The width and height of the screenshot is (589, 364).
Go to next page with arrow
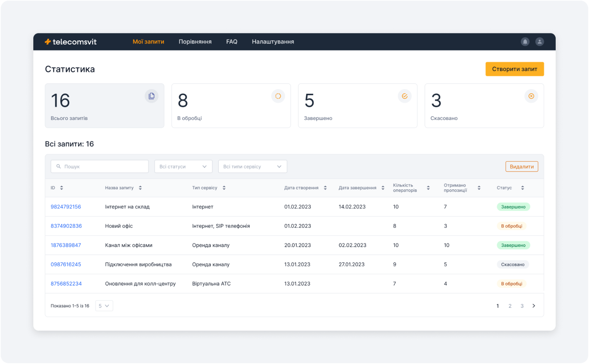tap(534, 306)
